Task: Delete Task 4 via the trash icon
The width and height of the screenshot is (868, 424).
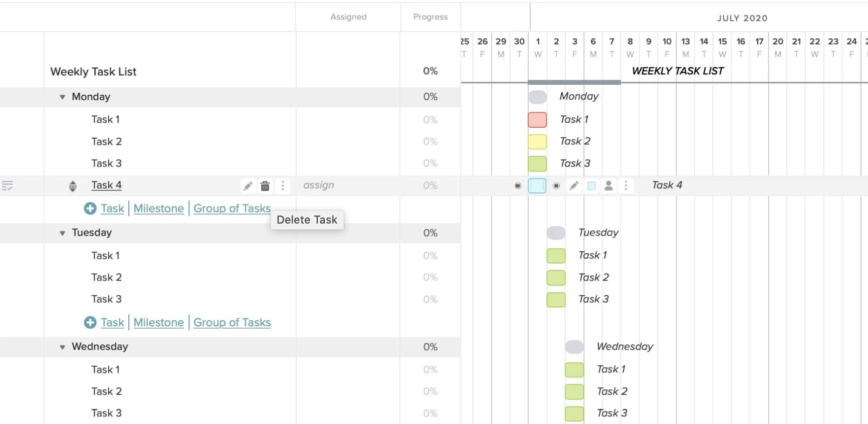Action: click(x=265, y=185)
